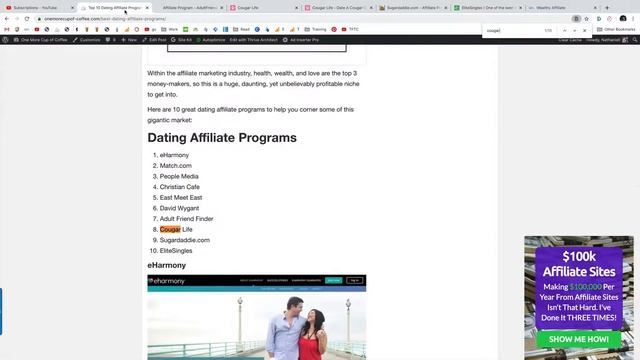Open the Chrome three-dot menu
This screenshot has width=640, height=360.
tap(633, 19)
